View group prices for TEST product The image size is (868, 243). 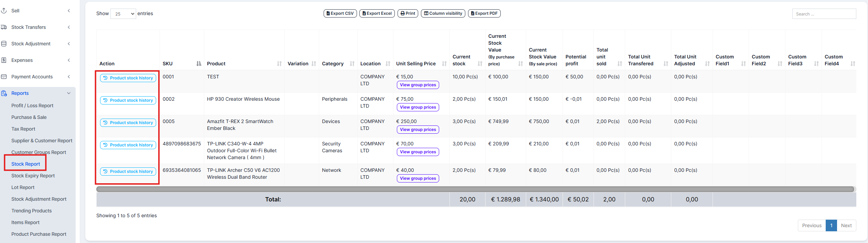[418, 85]
